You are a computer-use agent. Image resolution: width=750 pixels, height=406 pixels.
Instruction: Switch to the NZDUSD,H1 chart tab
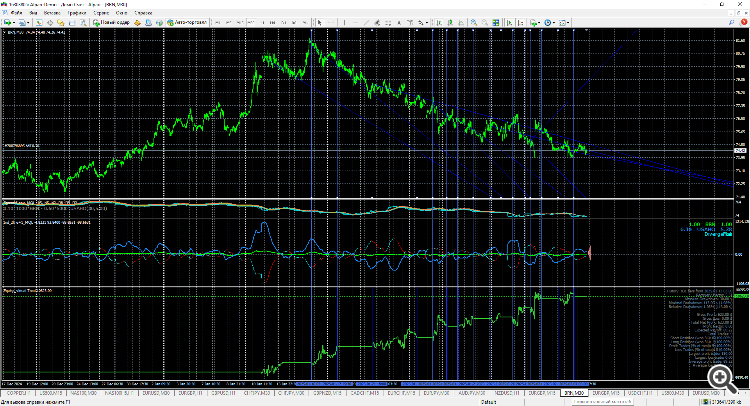point(507,393)
